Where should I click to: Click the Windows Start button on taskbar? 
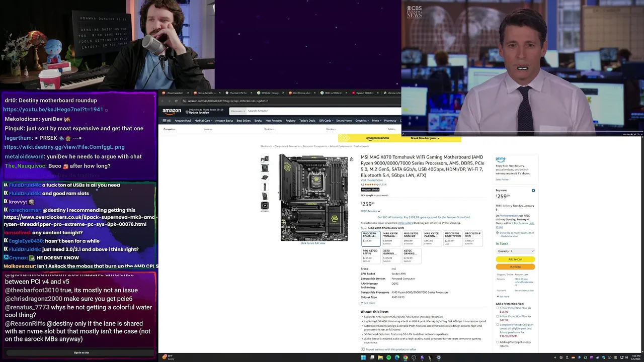pos(364,357)
